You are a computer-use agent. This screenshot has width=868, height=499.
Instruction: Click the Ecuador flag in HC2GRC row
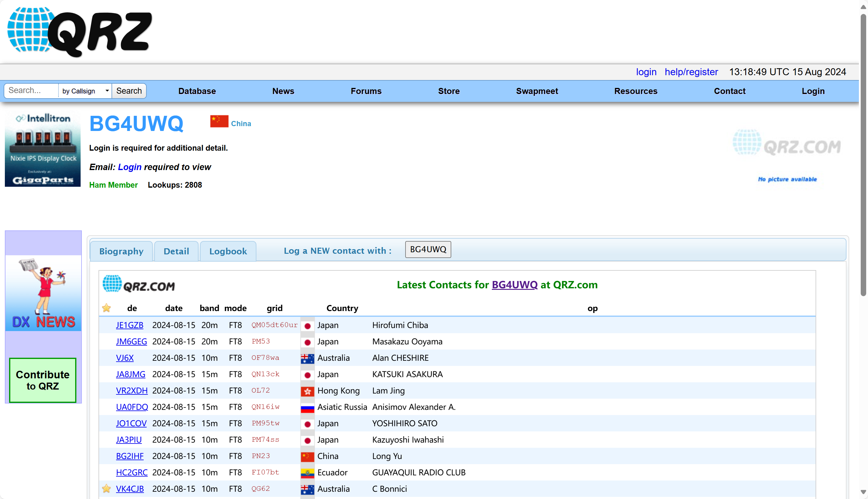pos(308,473)
